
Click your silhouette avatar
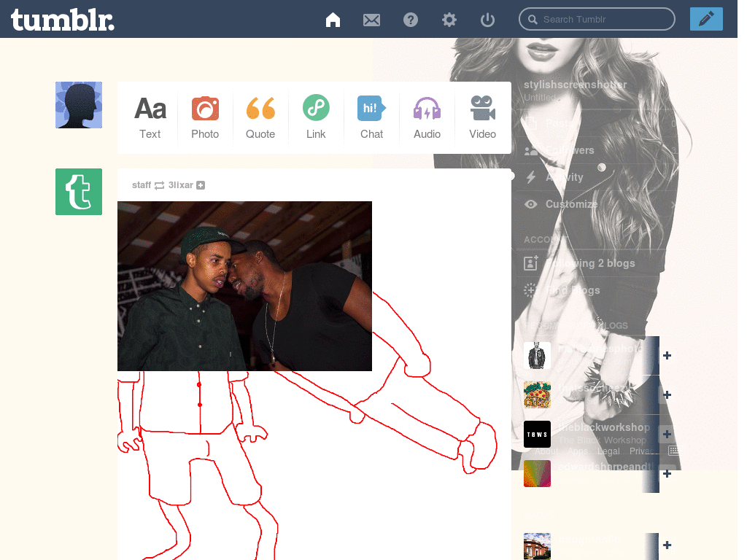[x=79, y=105]
